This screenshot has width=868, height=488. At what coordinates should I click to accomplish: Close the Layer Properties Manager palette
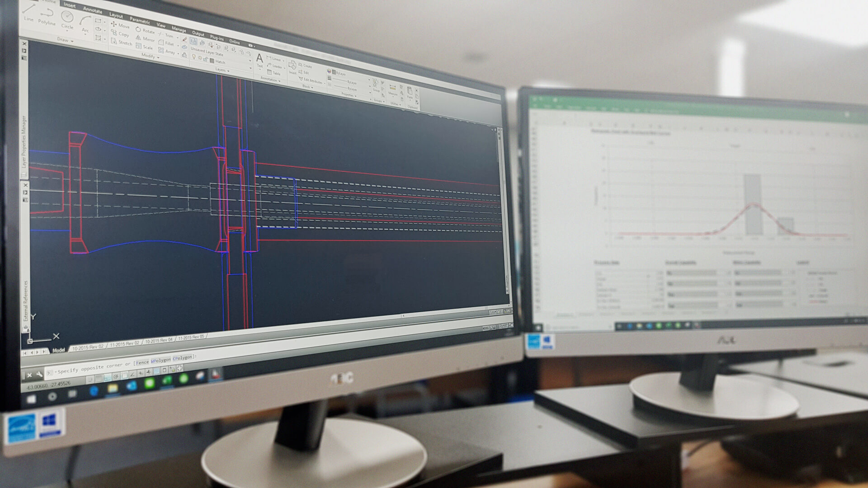tap(24, 44)
